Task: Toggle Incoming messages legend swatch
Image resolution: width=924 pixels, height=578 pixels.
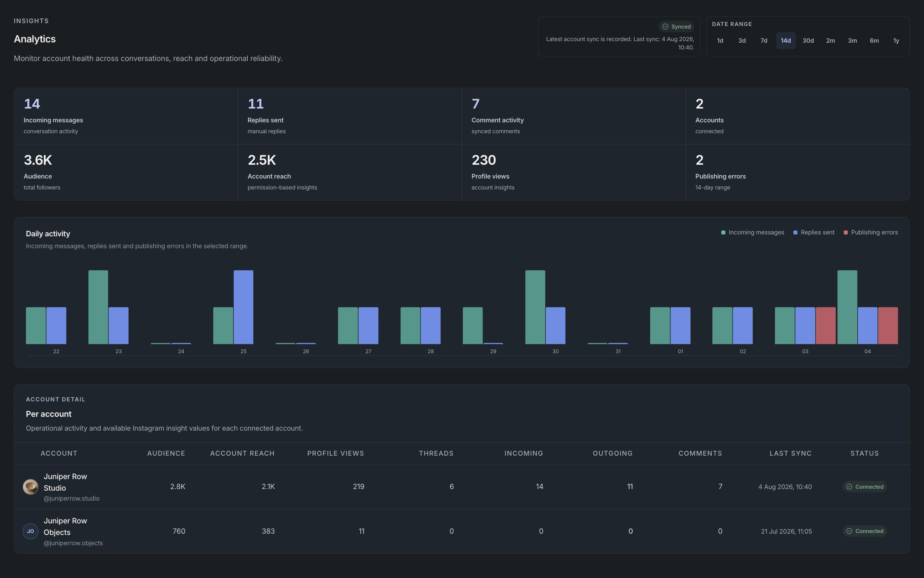Action: point(723,232)
